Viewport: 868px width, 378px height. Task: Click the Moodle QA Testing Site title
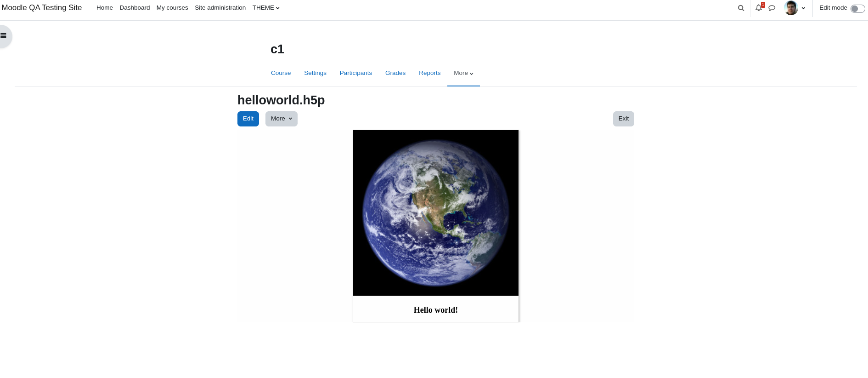pyautogui.click(x=42, y=8)
